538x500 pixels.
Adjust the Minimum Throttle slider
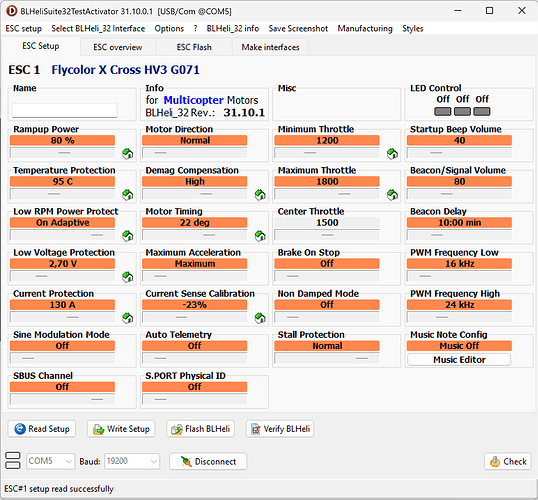[327, 153]
